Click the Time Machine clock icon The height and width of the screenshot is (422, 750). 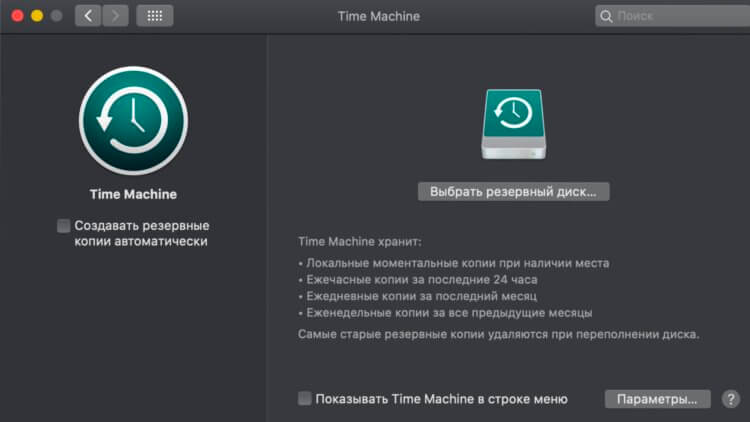tap(133, 120)
